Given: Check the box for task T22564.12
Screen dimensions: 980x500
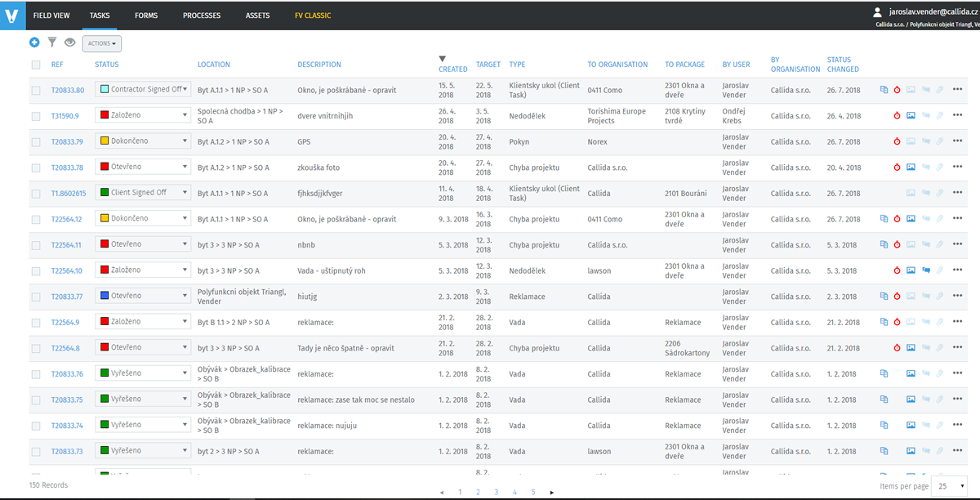Looking at the screenshot, I should click(36, 220).
